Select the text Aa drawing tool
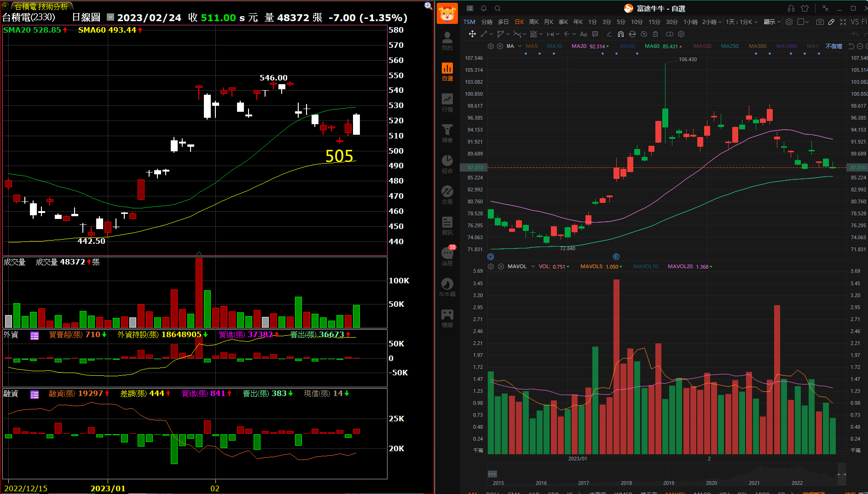Image resolution: width=868 pixels, height=494 pixels. 584,34
